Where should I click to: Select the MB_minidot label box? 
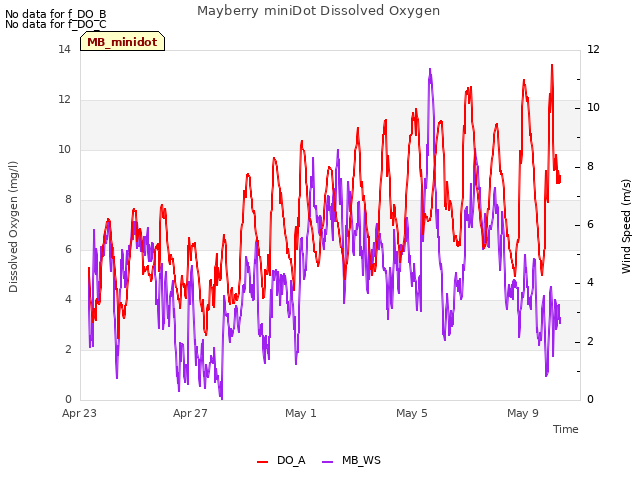click(122, 42)
